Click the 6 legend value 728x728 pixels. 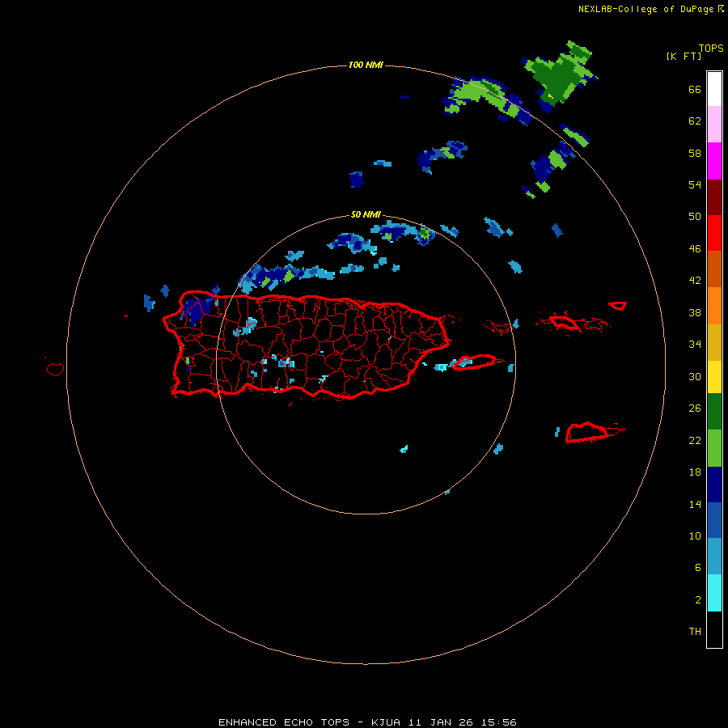click(698, 568)
